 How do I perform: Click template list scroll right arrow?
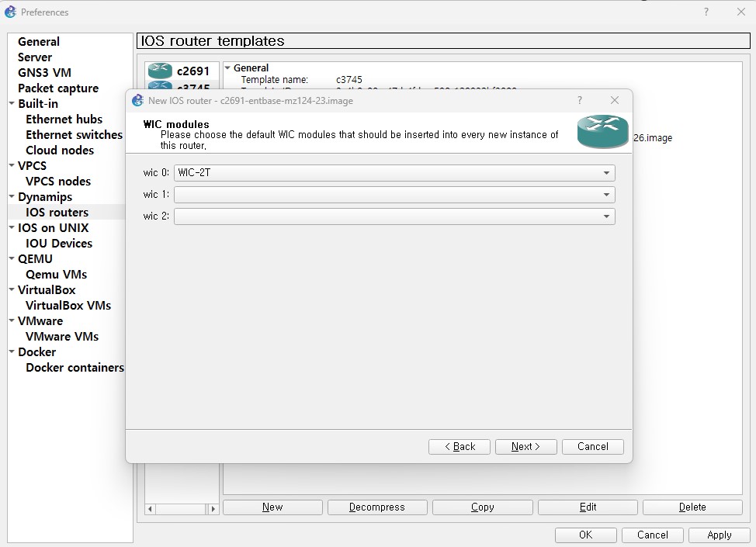tap(213, 509)
